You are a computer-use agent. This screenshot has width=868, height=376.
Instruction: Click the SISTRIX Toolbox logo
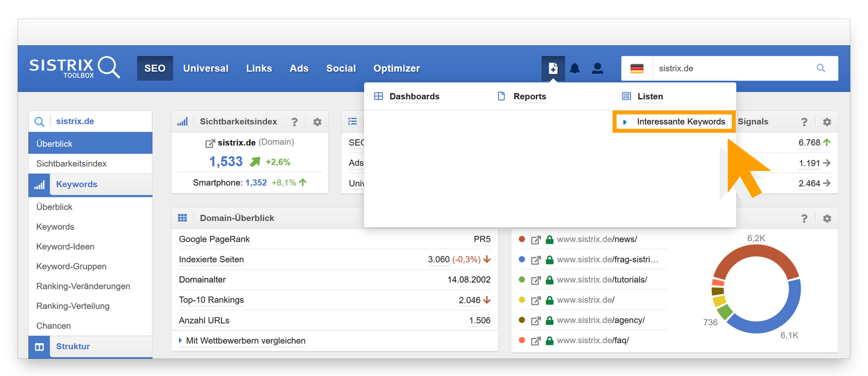click(x=74, y=68)
